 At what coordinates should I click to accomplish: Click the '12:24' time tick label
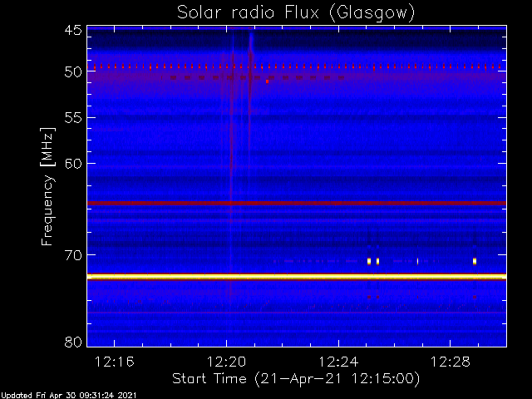point(338,362)
